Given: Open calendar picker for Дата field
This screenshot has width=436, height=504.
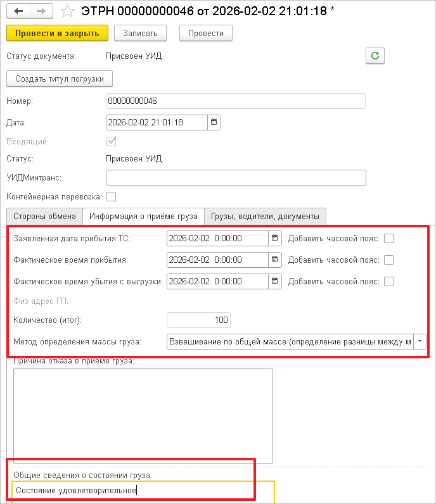Looking at the screenshot, I should tap(214, 122).
